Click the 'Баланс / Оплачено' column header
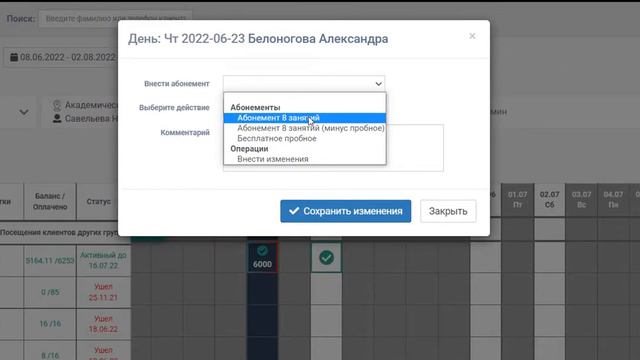Image resolution: width=640 pixels, height=360 pixels. [50, 201]
